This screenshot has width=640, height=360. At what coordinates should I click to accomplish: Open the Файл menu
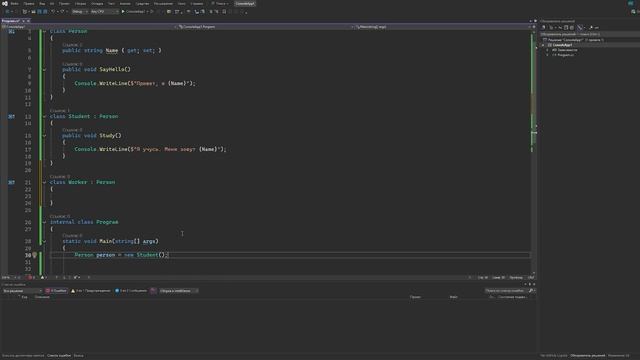tap(14, 4)
